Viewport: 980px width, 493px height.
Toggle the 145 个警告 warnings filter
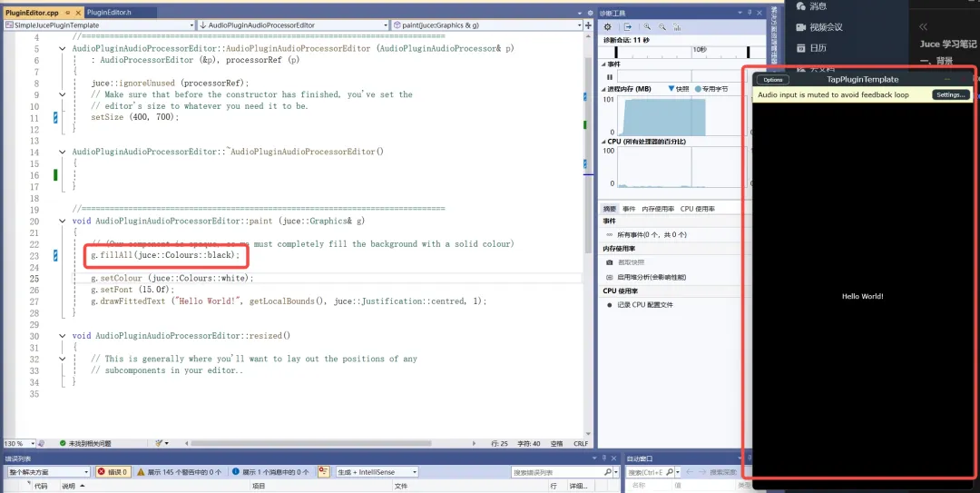pos(179,472)
